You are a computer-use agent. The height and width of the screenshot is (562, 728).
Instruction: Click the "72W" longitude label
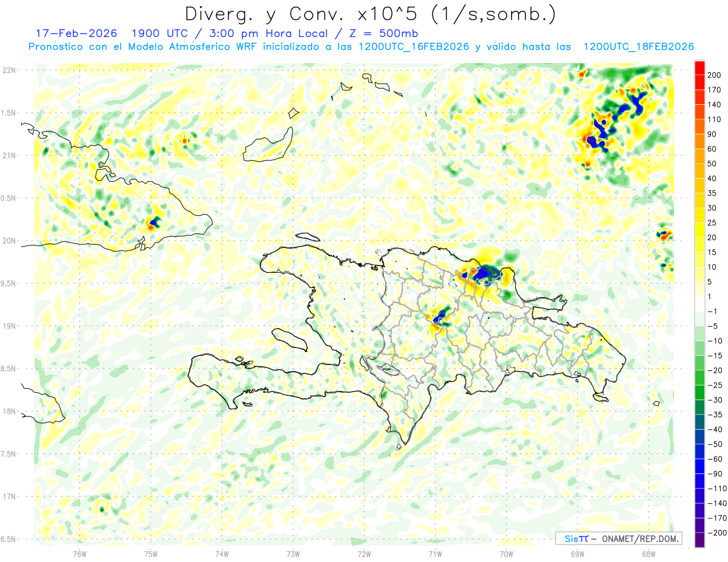pos(364,553)
